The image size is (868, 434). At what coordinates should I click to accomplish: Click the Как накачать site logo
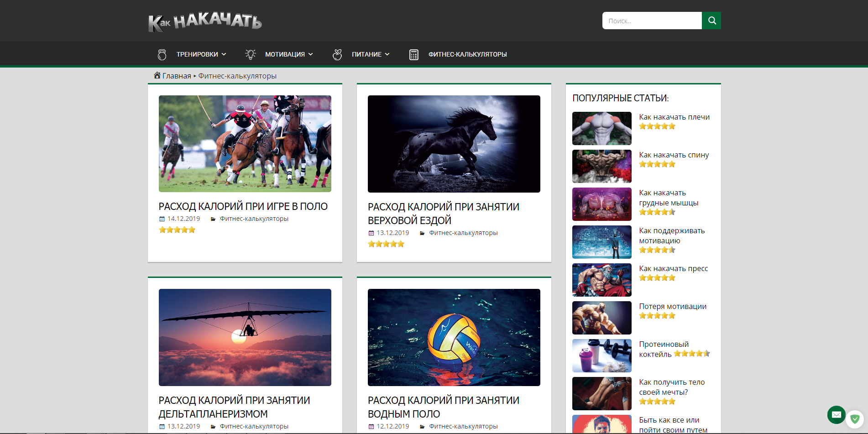tap(205, 21)
